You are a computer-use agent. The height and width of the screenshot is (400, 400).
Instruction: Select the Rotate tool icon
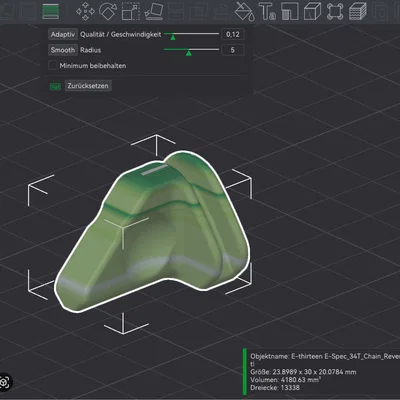point(108,11)
